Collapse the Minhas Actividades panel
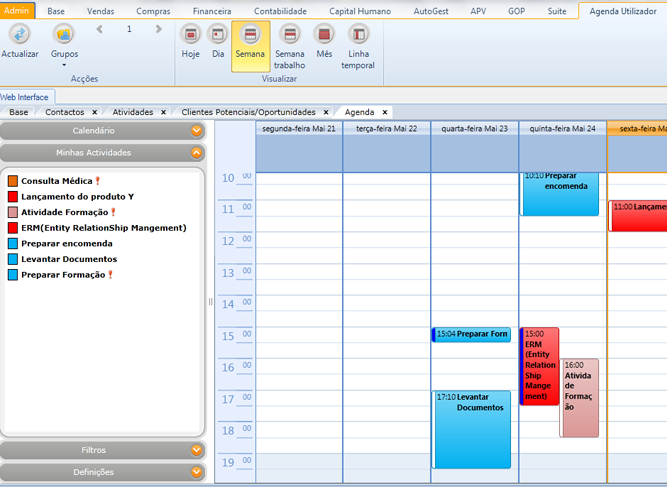This screenshot has width=667, height=488. [197, 153]
